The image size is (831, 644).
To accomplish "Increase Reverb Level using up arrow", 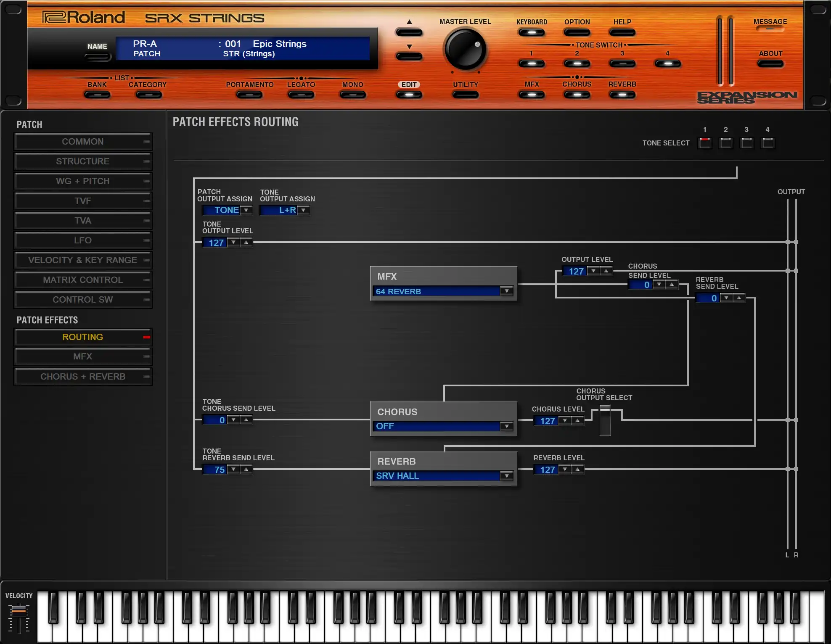I will (x=577, y=469).
